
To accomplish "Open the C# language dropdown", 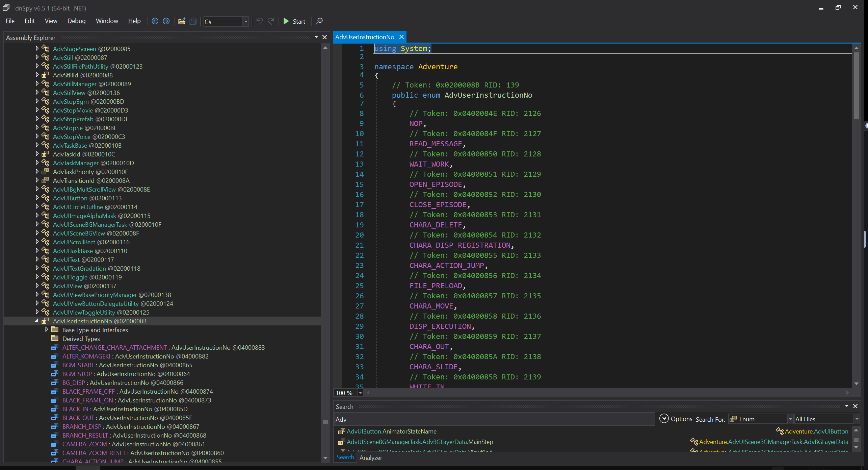I will 246,22.
